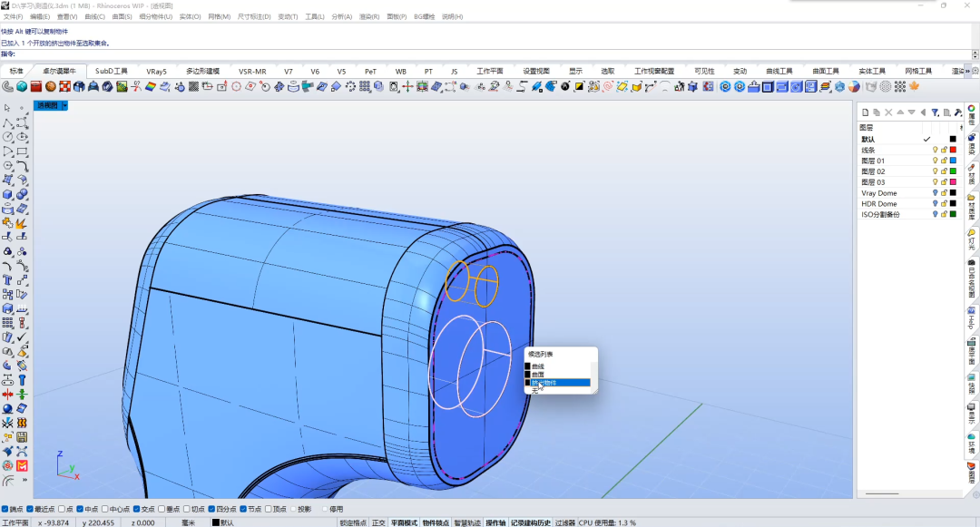Toggle the 四分点 quadrant snap checkbox

[211, 510]
